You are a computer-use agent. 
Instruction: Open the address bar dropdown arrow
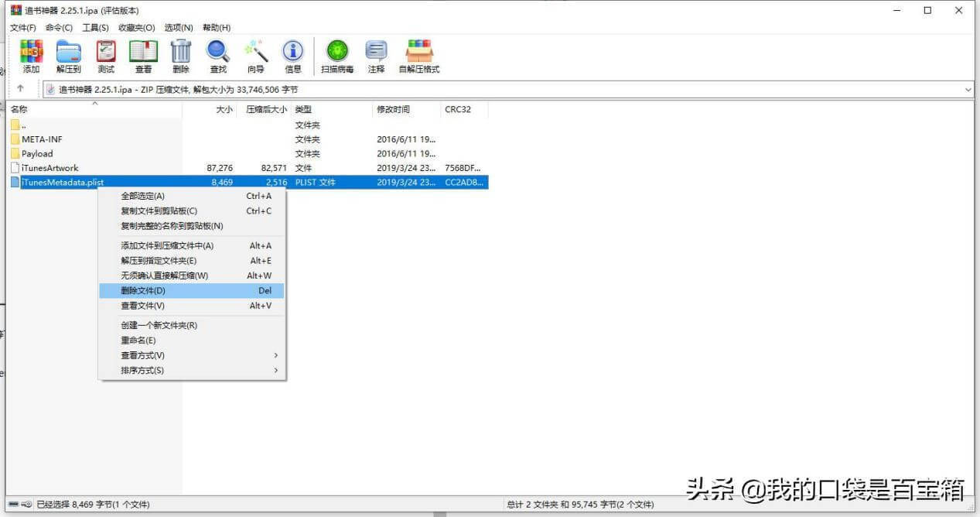pyautogui.click(x=968, y=89)
